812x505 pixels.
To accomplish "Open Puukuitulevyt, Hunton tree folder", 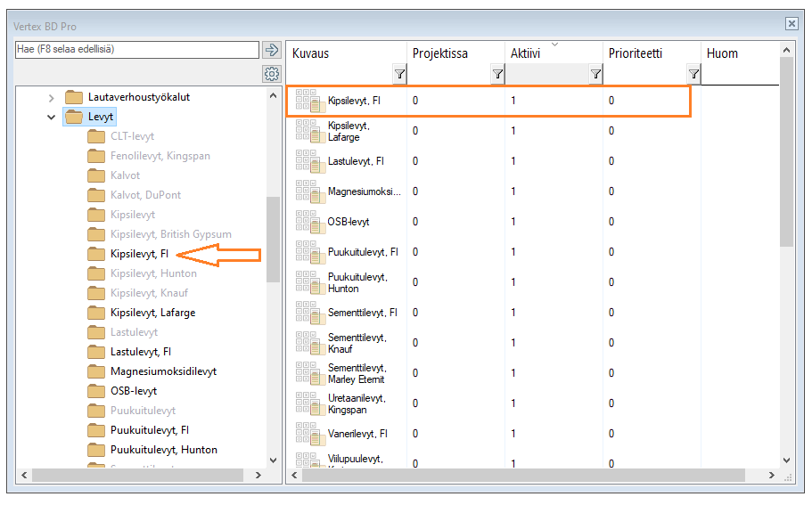I will pos(163,450).
